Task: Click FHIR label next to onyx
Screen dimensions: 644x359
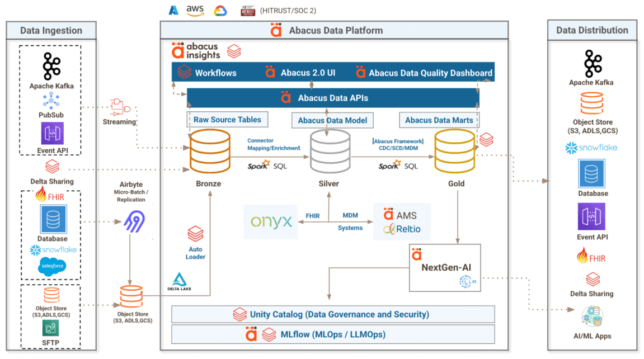Action: [313, 216]
